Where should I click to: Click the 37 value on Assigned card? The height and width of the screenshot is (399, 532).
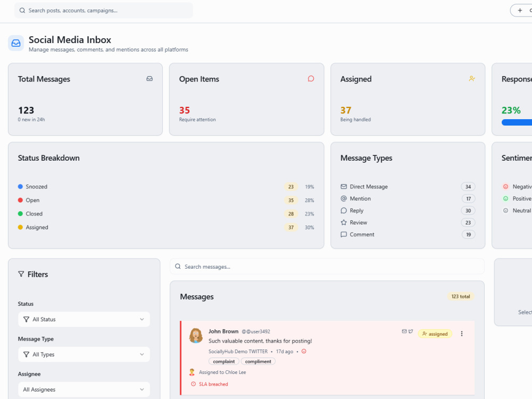346,110
